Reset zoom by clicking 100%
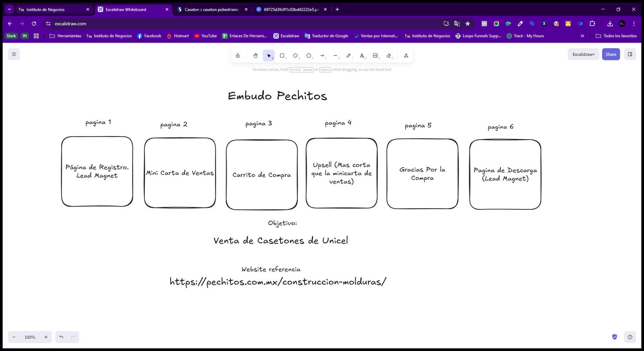This screenshot has height=351, width=644. coord(30,337)
